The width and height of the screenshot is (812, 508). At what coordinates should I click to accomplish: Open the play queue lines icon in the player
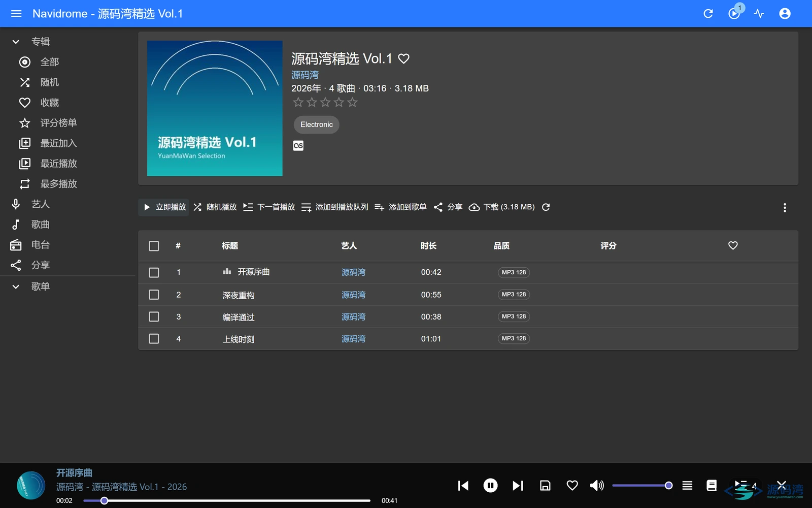coord(687,486)
